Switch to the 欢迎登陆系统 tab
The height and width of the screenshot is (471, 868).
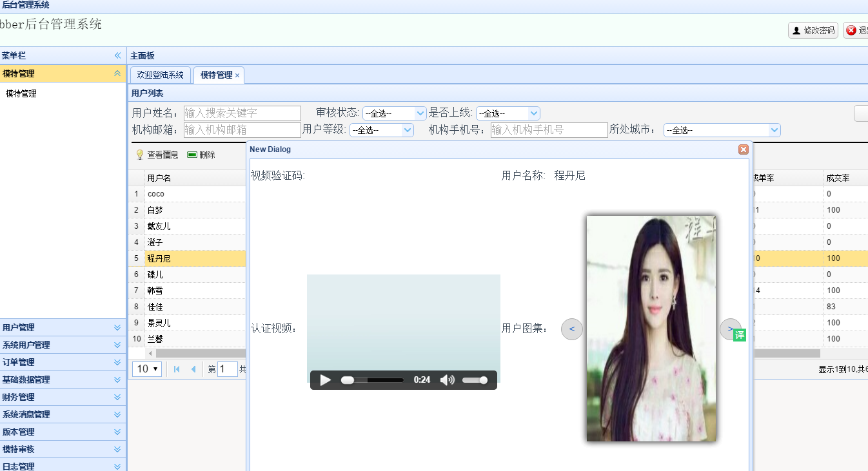(x=161, y=75)
